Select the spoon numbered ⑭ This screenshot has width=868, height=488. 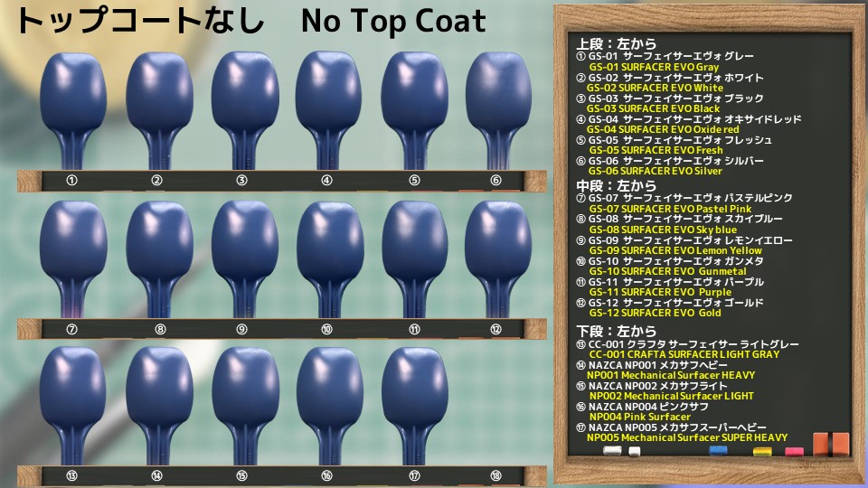(x=159, y=406)
